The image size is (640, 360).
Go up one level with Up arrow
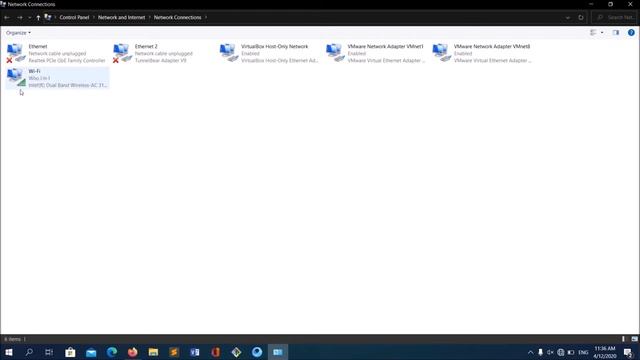click(38, 18)
